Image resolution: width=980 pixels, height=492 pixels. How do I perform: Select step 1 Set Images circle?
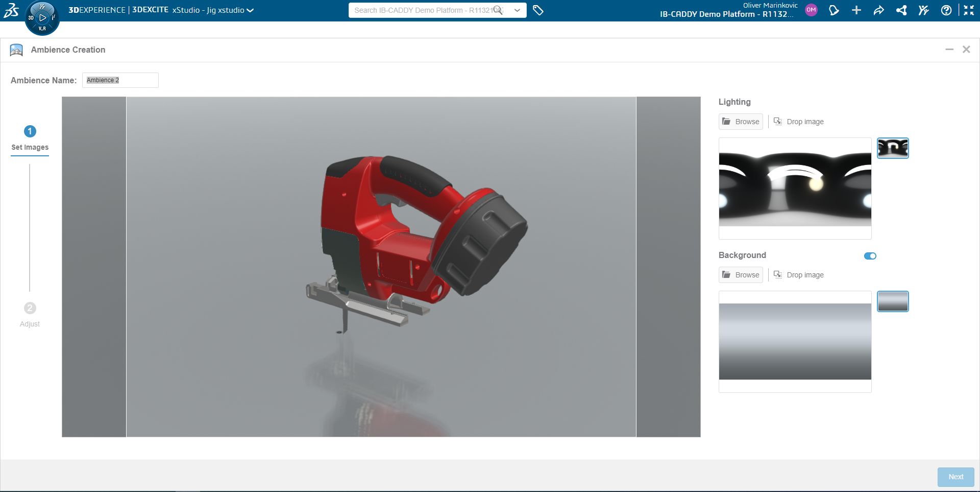(30, 131)
